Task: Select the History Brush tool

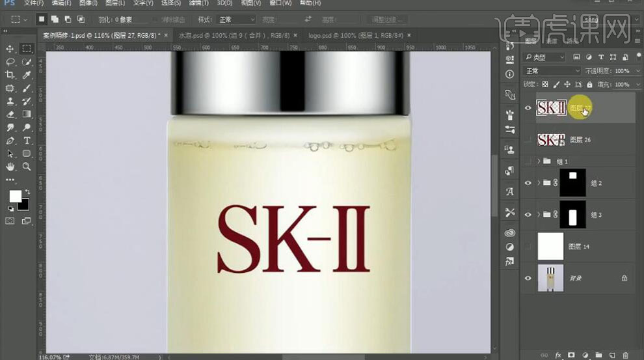Action: [27, 102]
